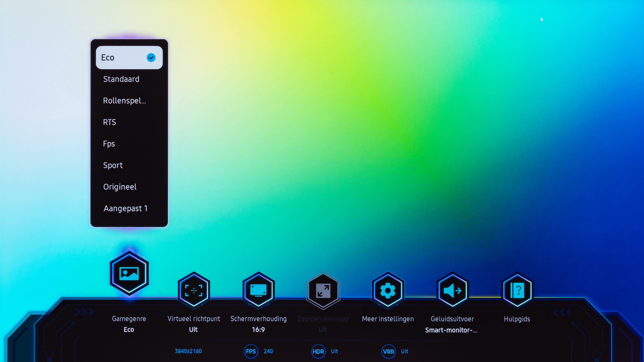The height and width of the screenshot is (362, 644).
Task: Open the Hulpgids help book icon
Action: coord(517,290)
